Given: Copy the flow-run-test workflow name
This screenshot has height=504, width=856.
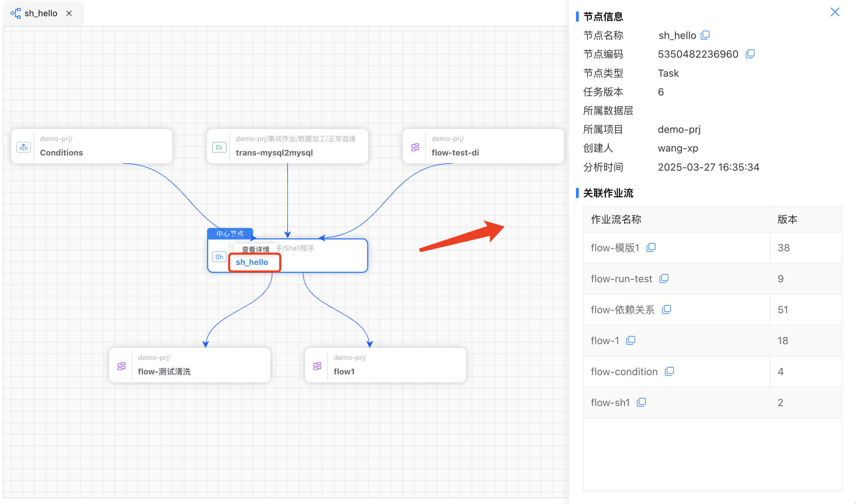Looking at the screenshot, I should [x=664, y=278].
